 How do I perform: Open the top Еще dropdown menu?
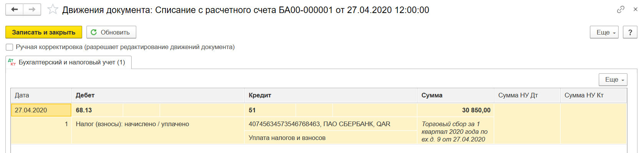[604, 32]
